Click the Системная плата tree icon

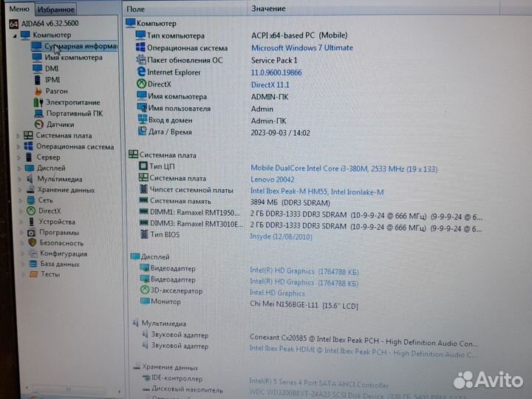point(28,135)
